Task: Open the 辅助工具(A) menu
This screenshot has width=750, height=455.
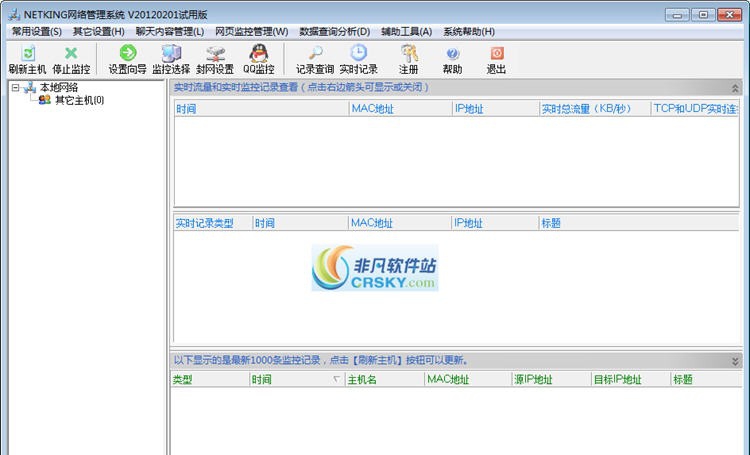Action: click(x=407, y=32)
